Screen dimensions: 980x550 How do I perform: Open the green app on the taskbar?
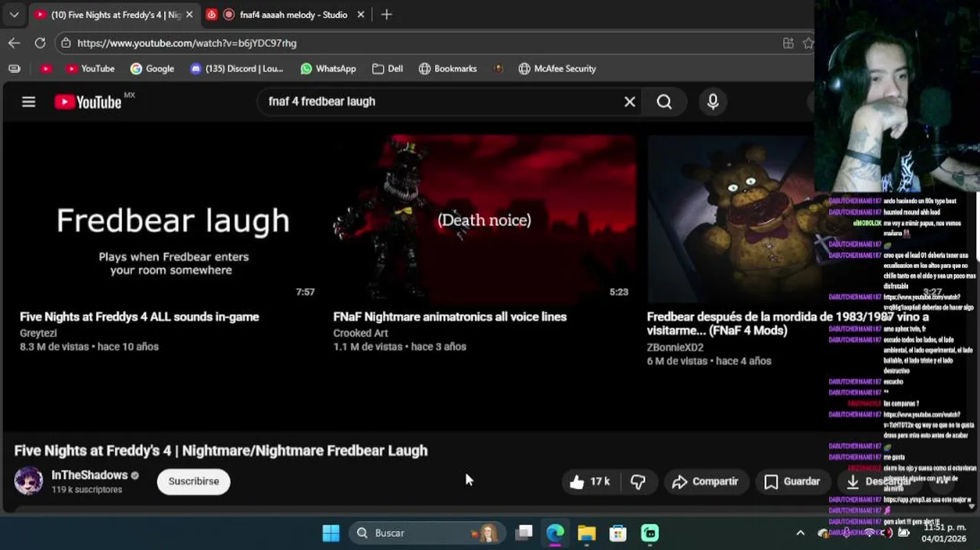650,533
